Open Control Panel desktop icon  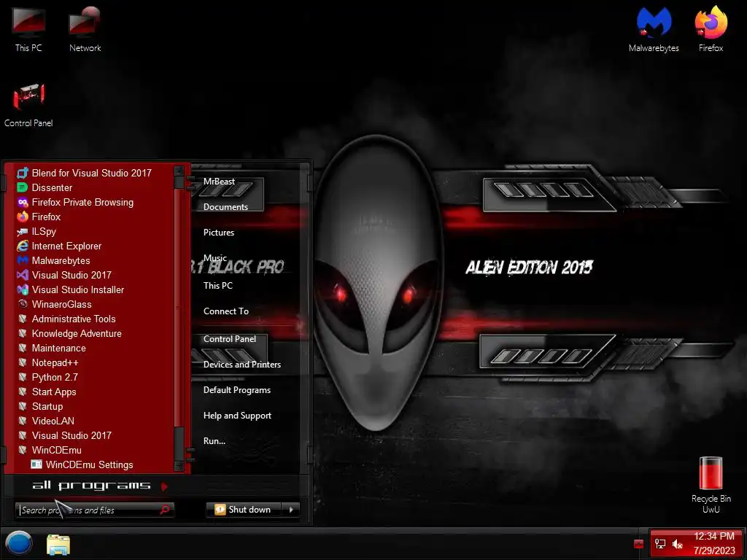pyautogui.click(x=28, y=105)
